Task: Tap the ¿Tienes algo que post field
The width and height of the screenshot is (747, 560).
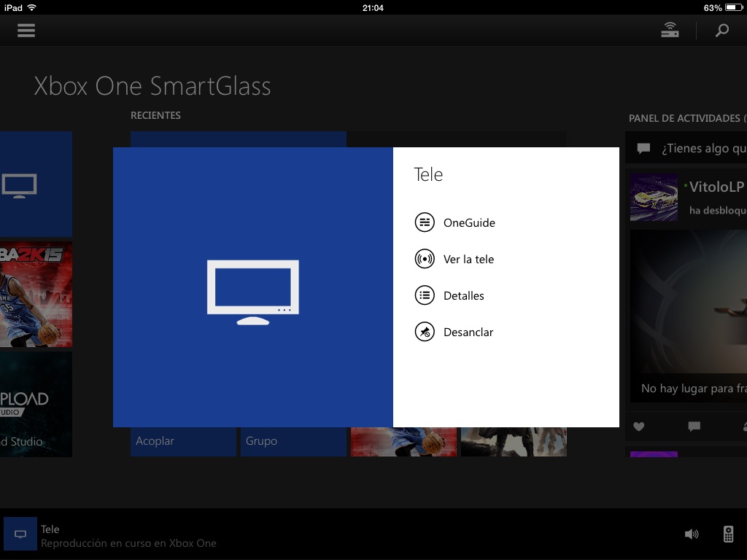Action: point(686,149)
